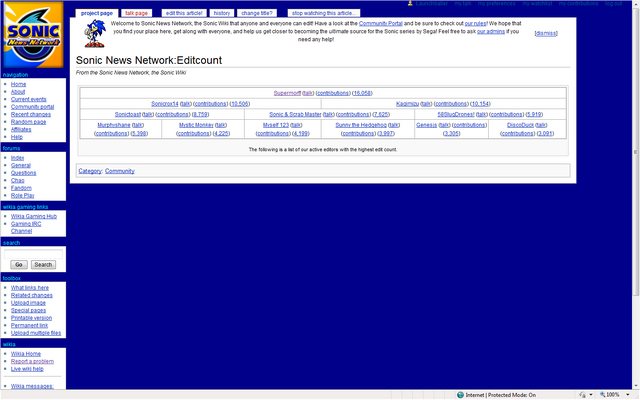Open 'Printable version' in toolbox
The image size is (640, 400).
[31, 318]
